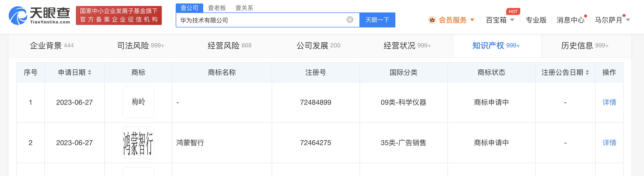Image resolution: width=644 pixels, height=176 pixels.
Task: Open 详情 for 鸿蒙智行 trademark
Action: pos(609,143)
